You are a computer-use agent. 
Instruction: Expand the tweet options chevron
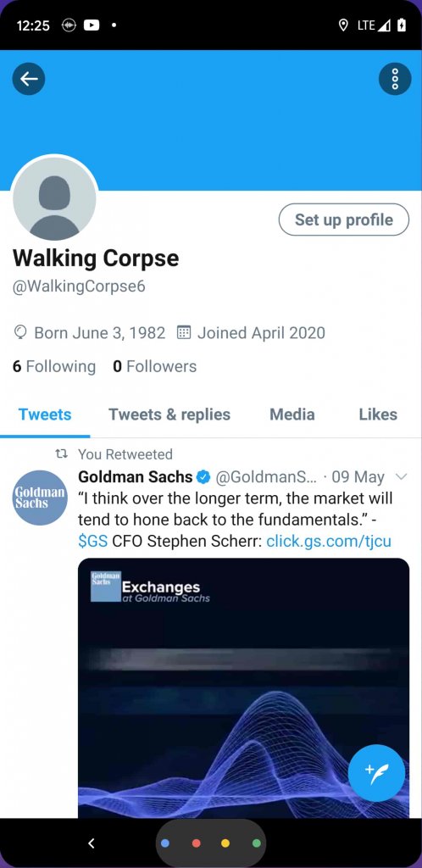click(x=403, y=476)
